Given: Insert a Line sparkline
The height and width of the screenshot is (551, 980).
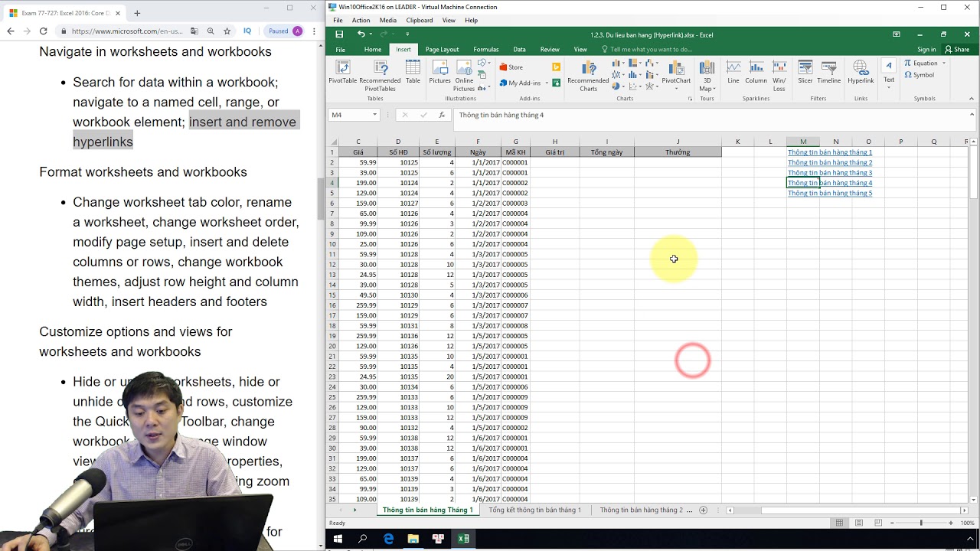Looking at the screenshot, I should (x=733, y=72).
